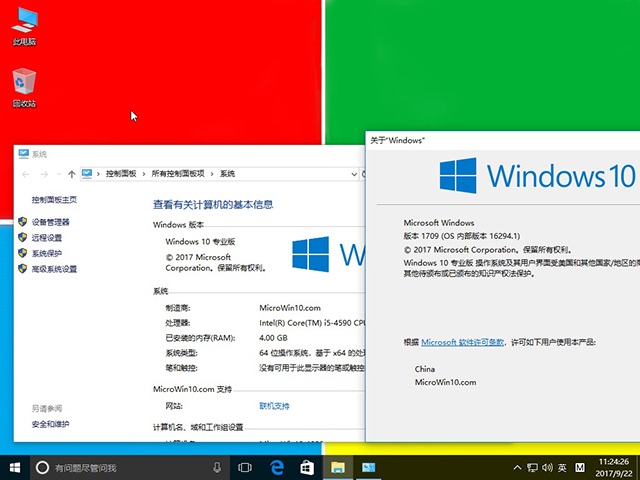This screenshot has width=640, height=480.
Task: Click the System window title icon
Action: tap(24, 154)
